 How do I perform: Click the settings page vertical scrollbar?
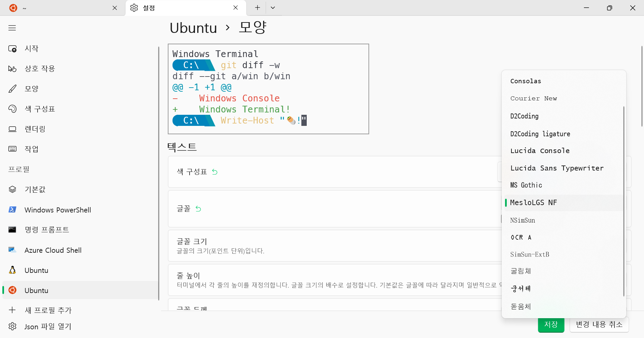pos(642,86)
